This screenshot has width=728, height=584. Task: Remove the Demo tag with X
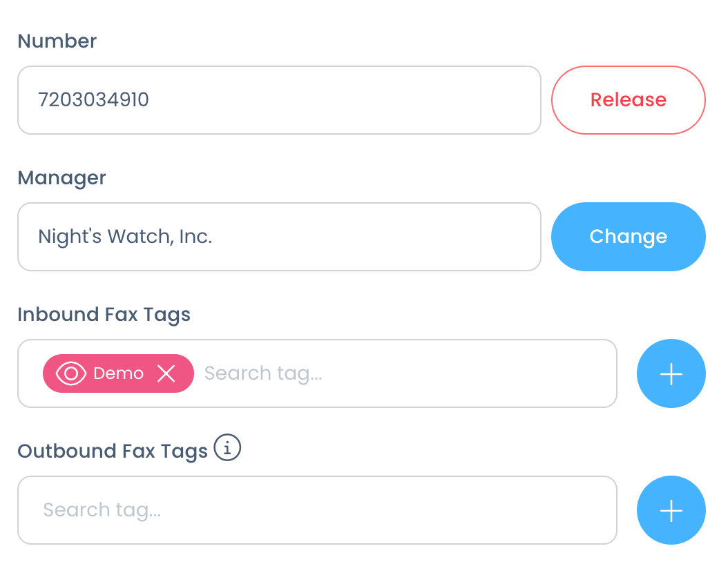point(166,373)
